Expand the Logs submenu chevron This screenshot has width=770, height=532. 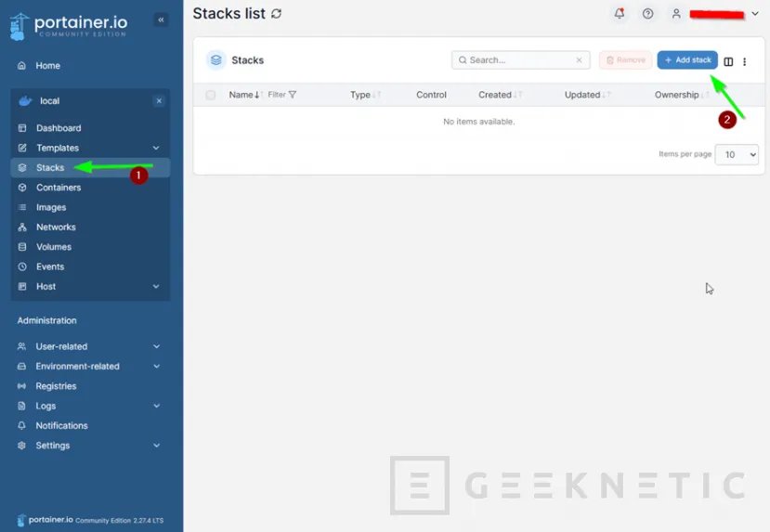157,406
